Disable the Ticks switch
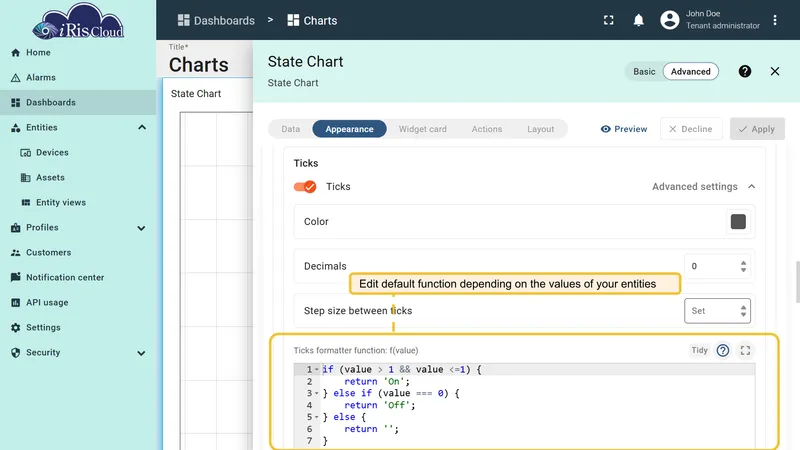Image resolution: width=800 pixels, height=450 pixels. (x=305, y=187)
